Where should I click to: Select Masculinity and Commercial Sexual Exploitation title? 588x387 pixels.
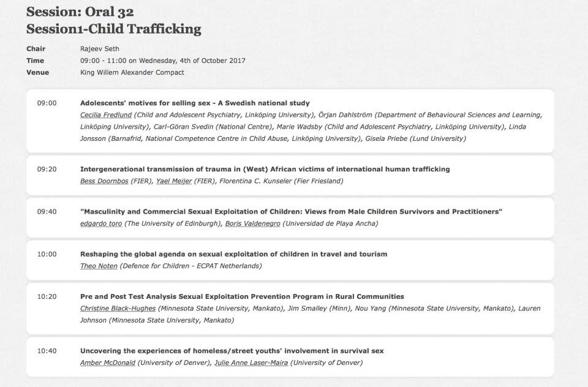click(x=291, y=211)
